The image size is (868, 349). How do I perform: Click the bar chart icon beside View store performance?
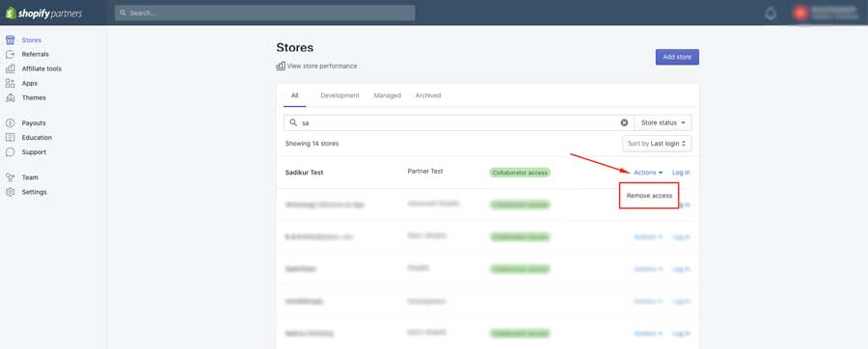coord(281,66)
